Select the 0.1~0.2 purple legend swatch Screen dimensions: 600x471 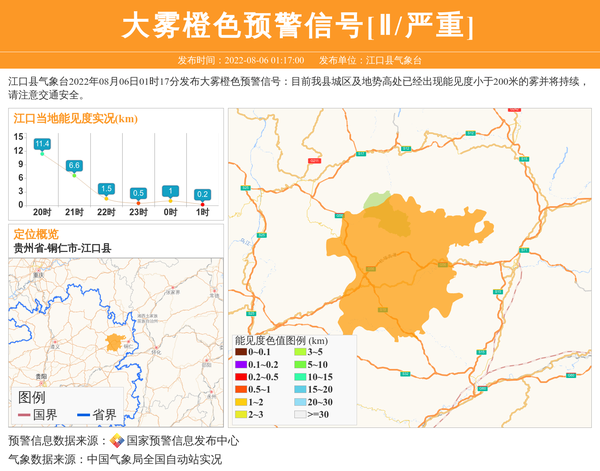coord(241,365)
